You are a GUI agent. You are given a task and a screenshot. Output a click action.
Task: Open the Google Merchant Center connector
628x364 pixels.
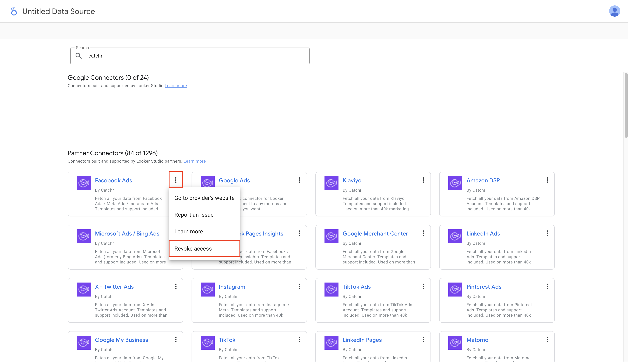[375, 234]
